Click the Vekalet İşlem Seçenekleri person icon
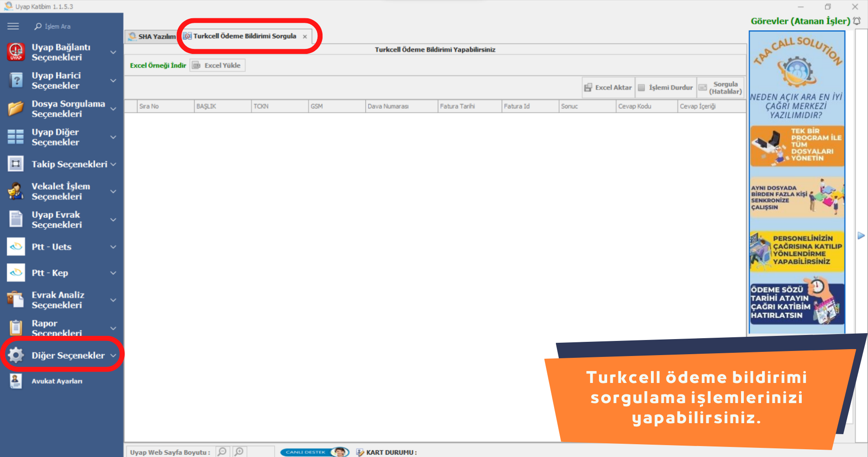 point(16,191)
